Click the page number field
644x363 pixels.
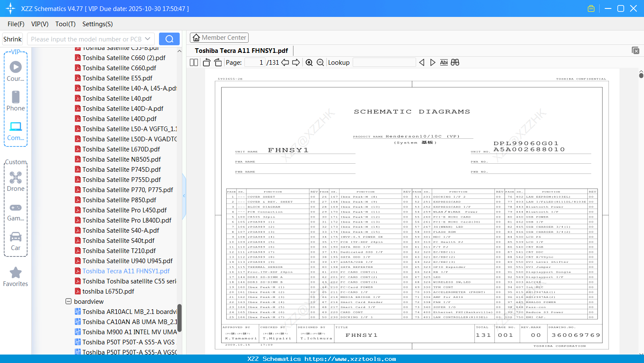point(255,62)
